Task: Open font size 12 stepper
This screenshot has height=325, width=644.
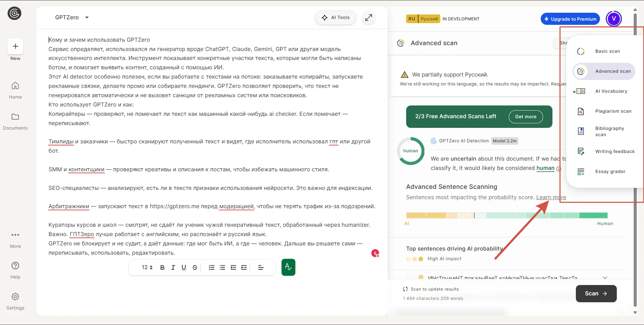Action: [x=147, y=267]
